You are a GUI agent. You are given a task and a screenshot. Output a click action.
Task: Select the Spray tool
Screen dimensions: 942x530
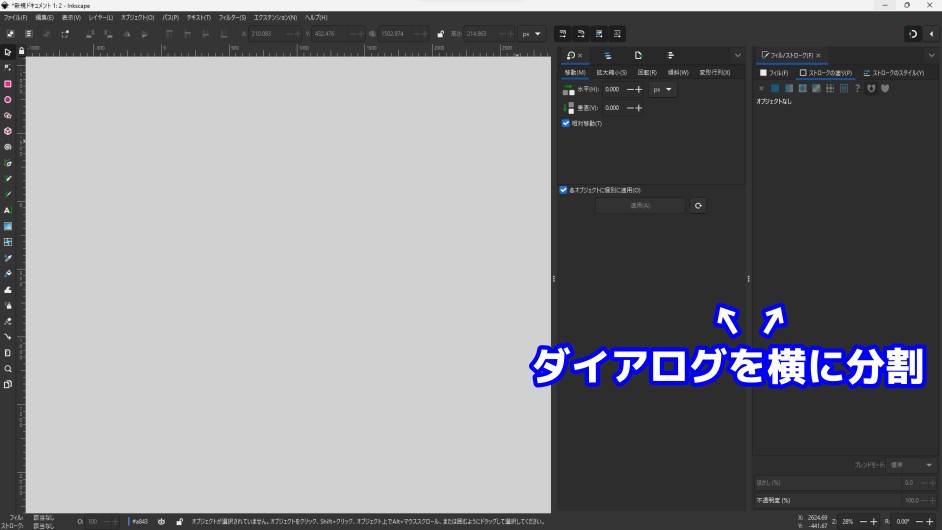click(x=8, y=305)
